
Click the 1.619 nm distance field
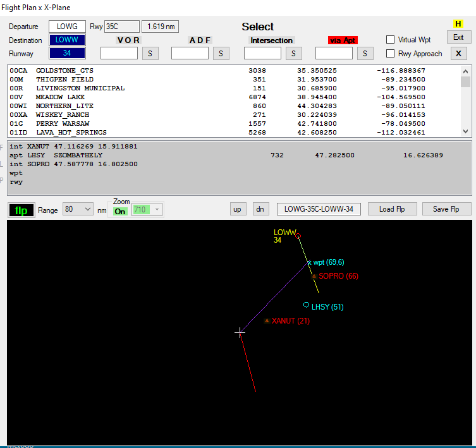161,27
